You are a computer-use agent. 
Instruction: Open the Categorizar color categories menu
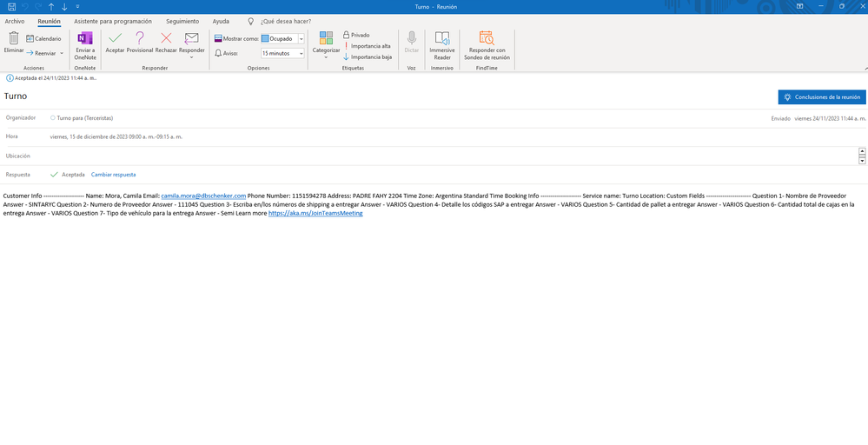pyautogui.click(x=326, y=45)
